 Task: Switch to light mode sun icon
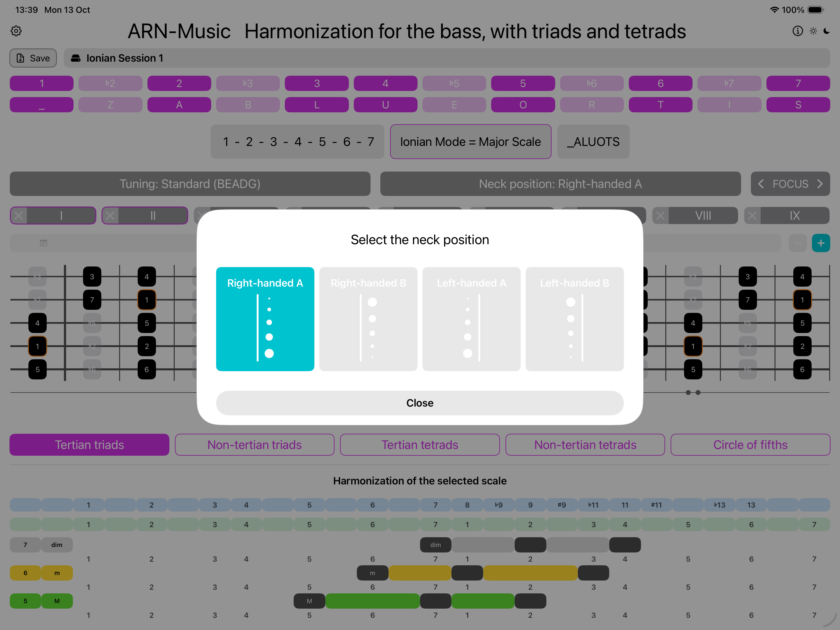click(813, 31)
